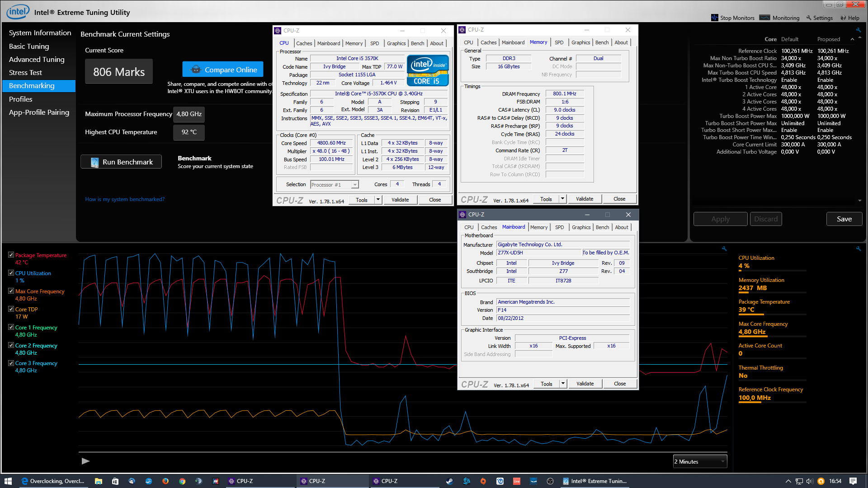Toggle Max Core Frequency graph checkbox
Viewport: 868px width, 488px height.
pos(11,291)
